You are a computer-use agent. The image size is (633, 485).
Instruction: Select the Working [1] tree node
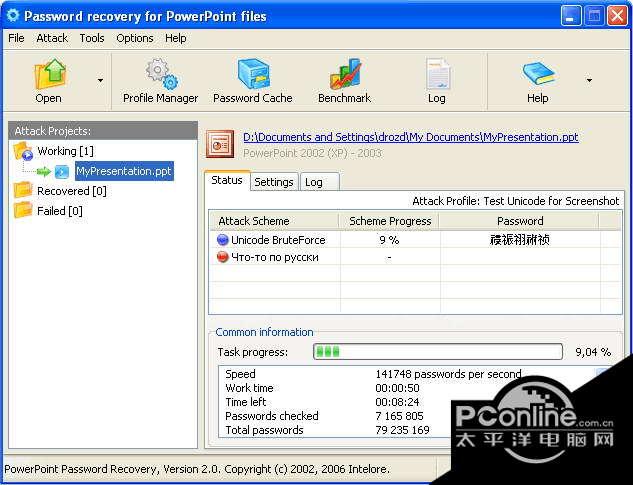(x=65, y=151)
